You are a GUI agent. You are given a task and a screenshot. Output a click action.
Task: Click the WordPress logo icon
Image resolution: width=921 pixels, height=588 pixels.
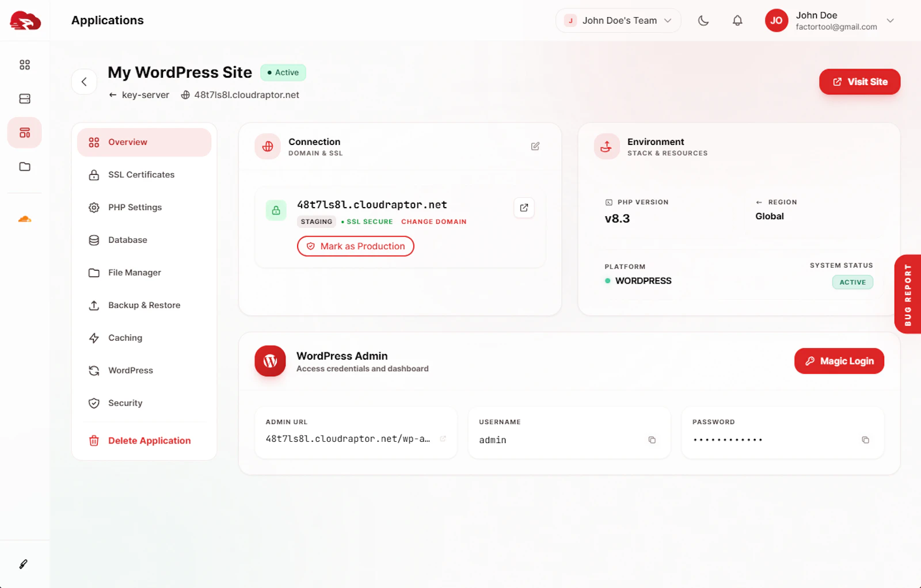click(270, 361)
